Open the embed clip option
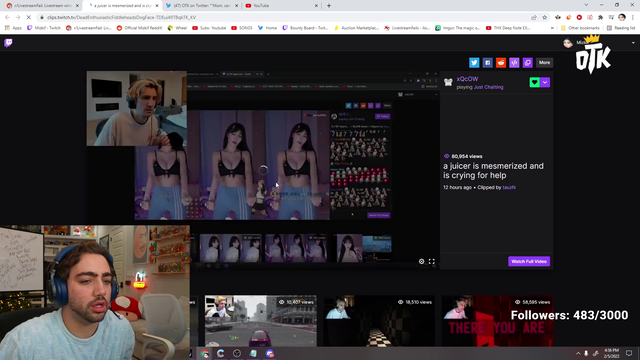Viewport: 640px width, 360px height. (514, 62)
